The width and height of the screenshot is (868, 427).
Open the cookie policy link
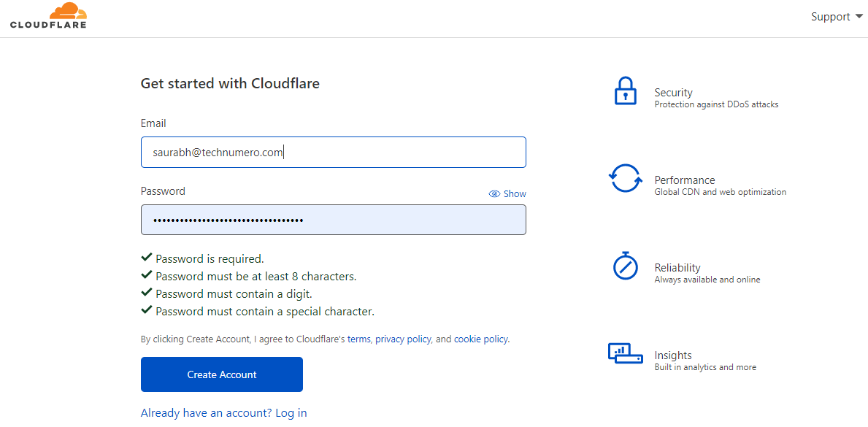[x=480, y=339]
